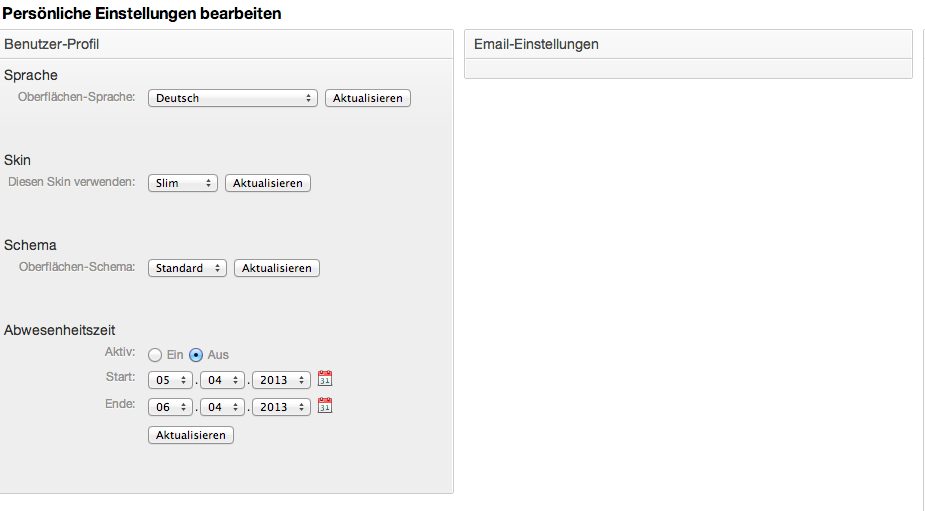This screenshot has width=925, height=511.
Task: Select the Ein radio button
Action: [x=155, y=355]
